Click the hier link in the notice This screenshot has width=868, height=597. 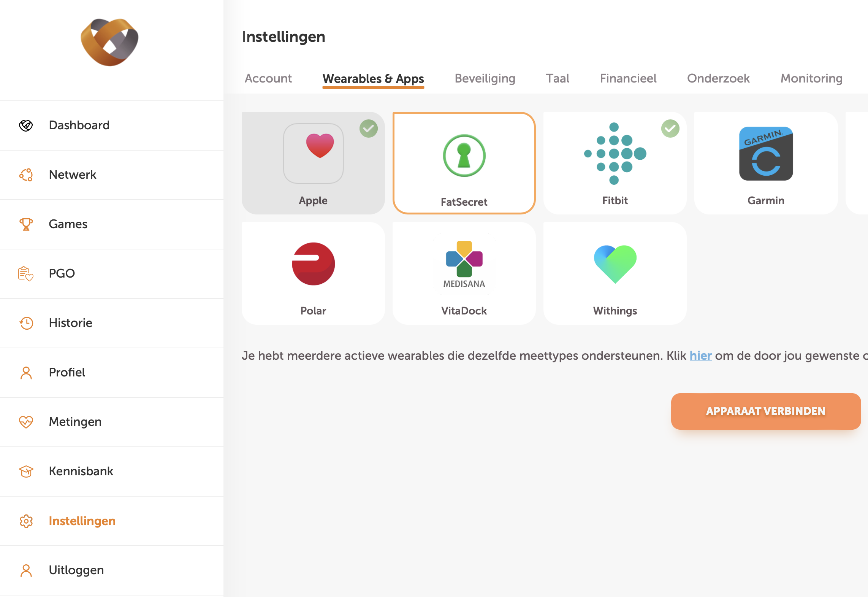click(x=700, y=356)
